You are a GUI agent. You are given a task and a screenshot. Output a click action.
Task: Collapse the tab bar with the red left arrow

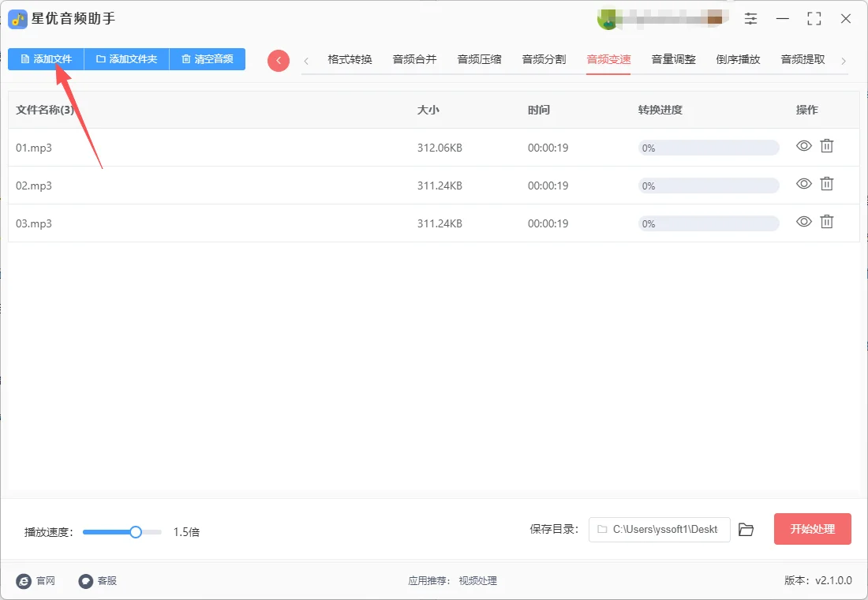click(278, 60)
